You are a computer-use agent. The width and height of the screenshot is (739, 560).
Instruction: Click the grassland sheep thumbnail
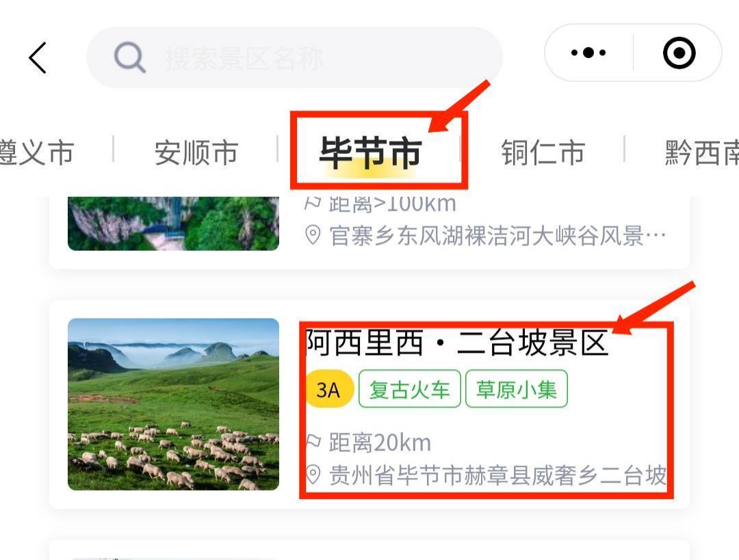tap(173, 404)
